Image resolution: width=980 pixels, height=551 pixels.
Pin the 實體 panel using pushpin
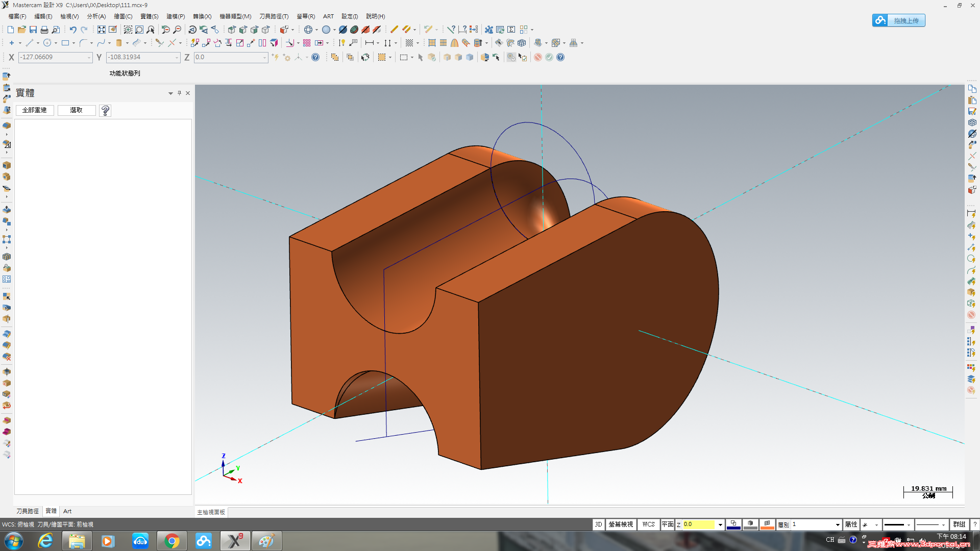179,93
